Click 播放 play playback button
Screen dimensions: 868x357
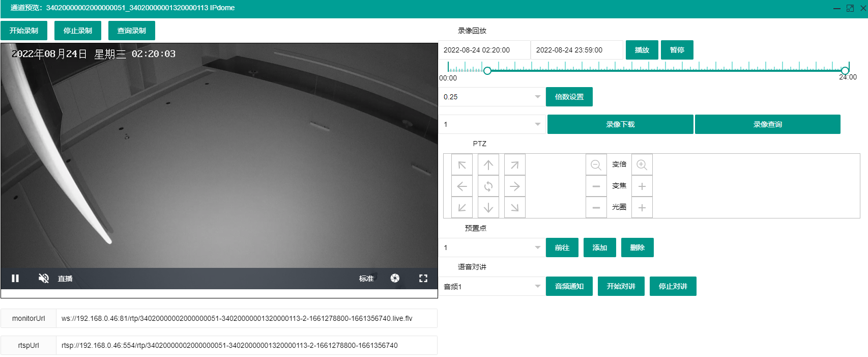point(642,50)
